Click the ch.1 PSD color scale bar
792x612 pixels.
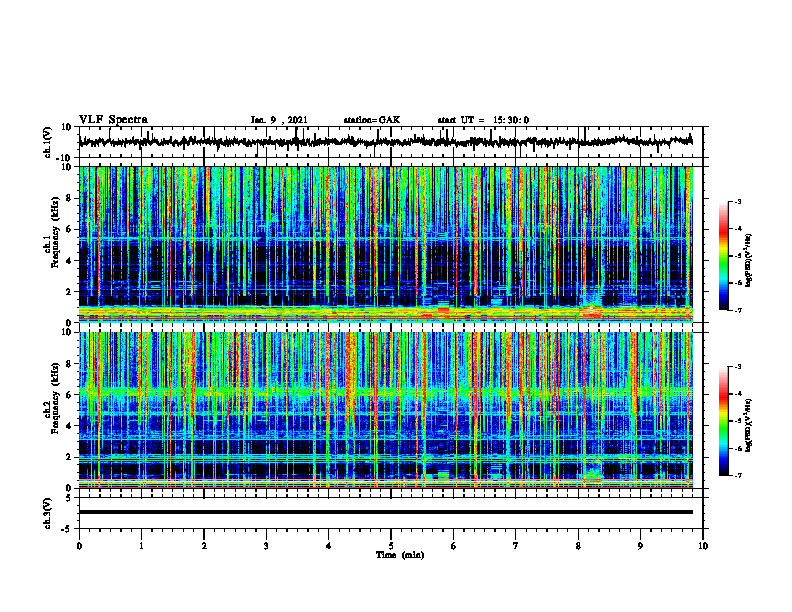point(724,256)
